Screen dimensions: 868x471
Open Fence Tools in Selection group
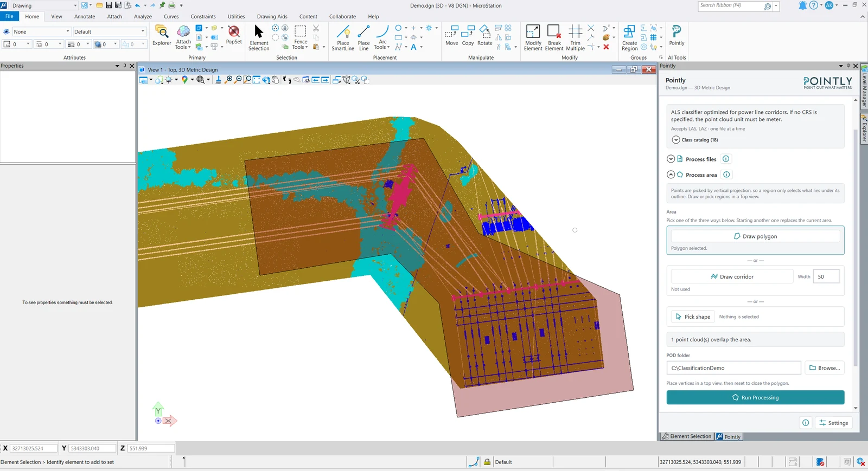[x=300, y=37]
